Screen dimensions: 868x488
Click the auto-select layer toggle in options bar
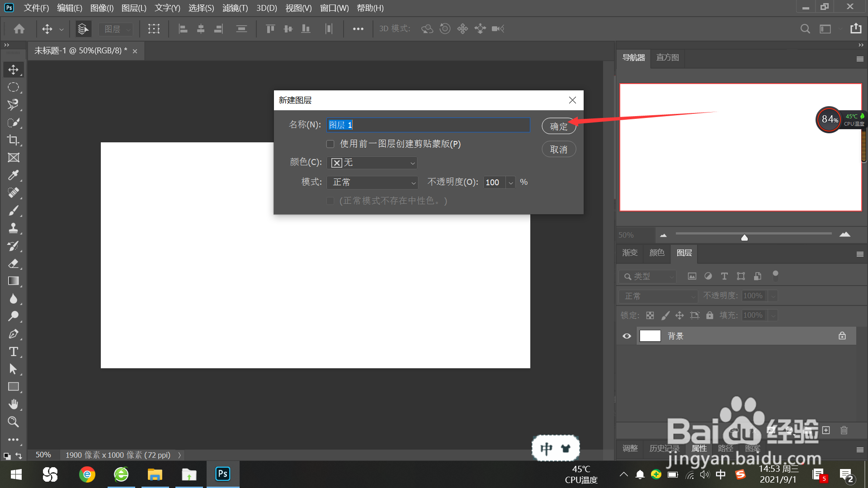point(83,29)
